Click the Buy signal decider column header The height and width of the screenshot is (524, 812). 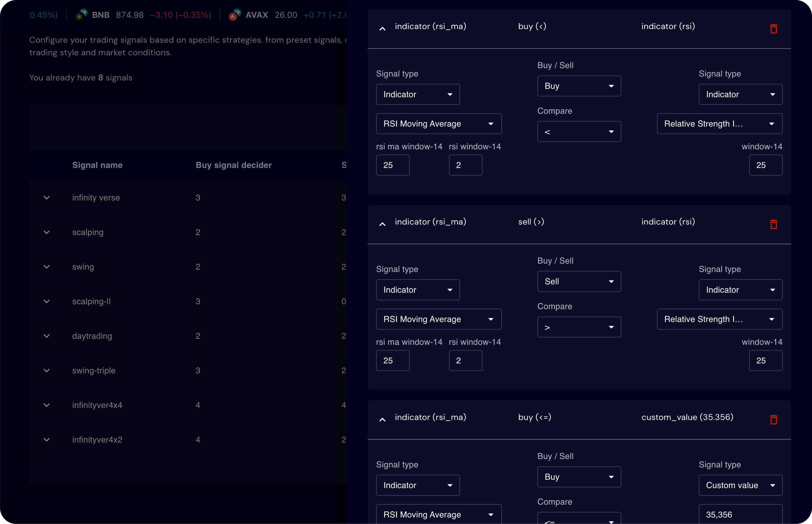233,165
